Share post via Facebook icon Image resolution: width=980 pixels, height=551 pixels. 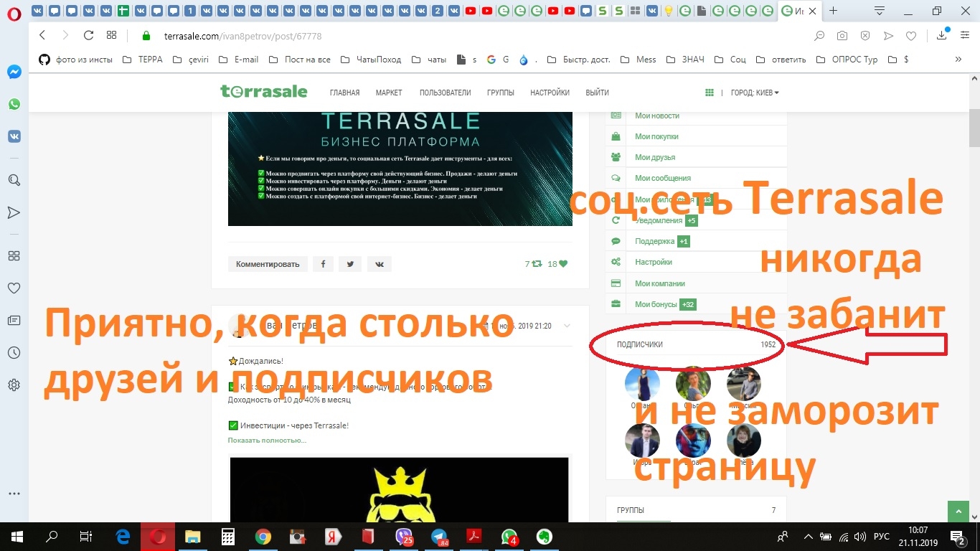coord(323,264)
